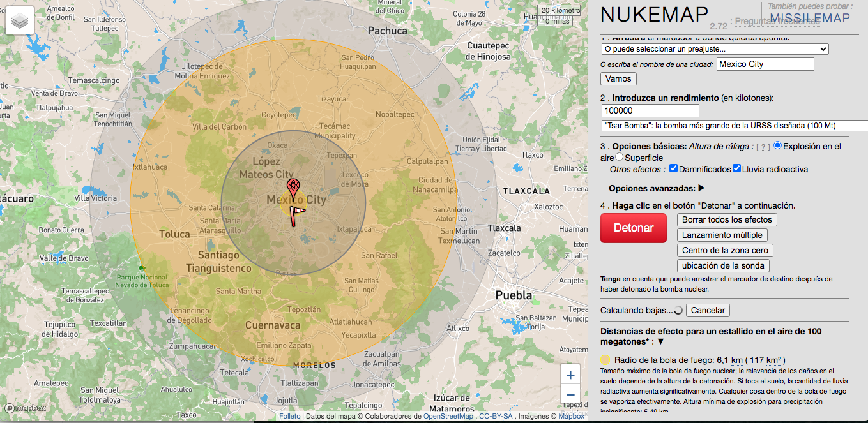Click the red target marker pin

293,187
